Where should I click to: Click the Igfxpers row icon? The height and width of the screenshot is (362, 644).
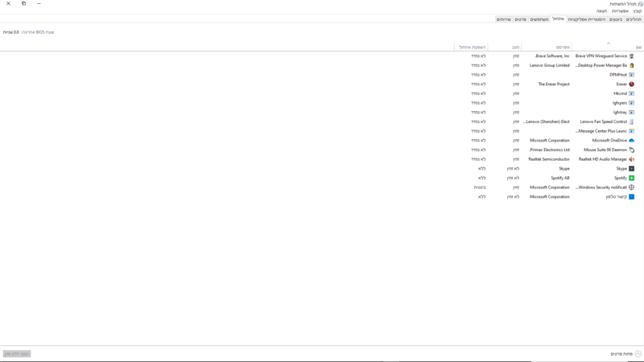tap(632, 103)
